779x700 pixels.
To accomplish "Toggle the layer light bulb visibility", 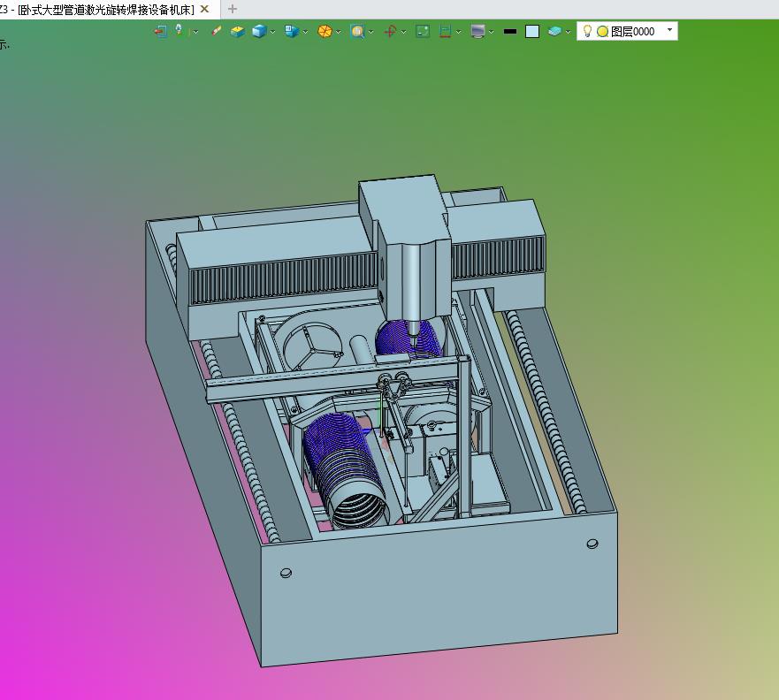I will 587,31.
